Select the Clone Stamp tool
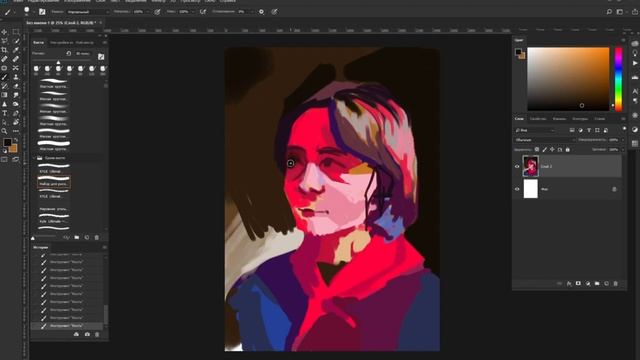Screen dimensions: 640x360 [16, 77]
